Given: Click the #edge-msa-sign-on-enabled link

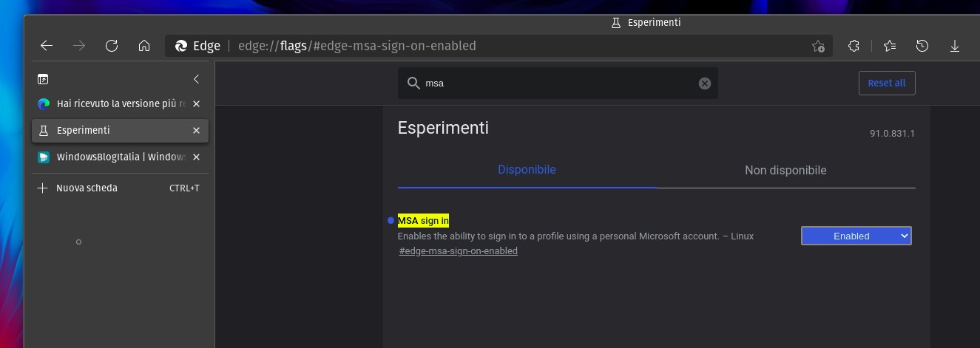Looking at the screenshot, I should click(x=459, y=251).
